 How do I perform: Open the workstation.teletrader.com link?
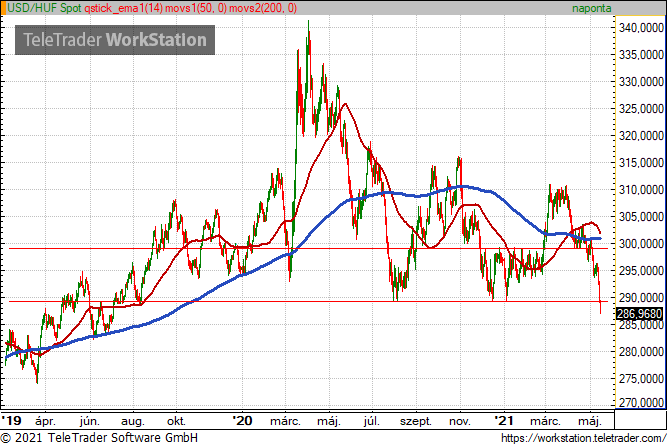[583, 438]
